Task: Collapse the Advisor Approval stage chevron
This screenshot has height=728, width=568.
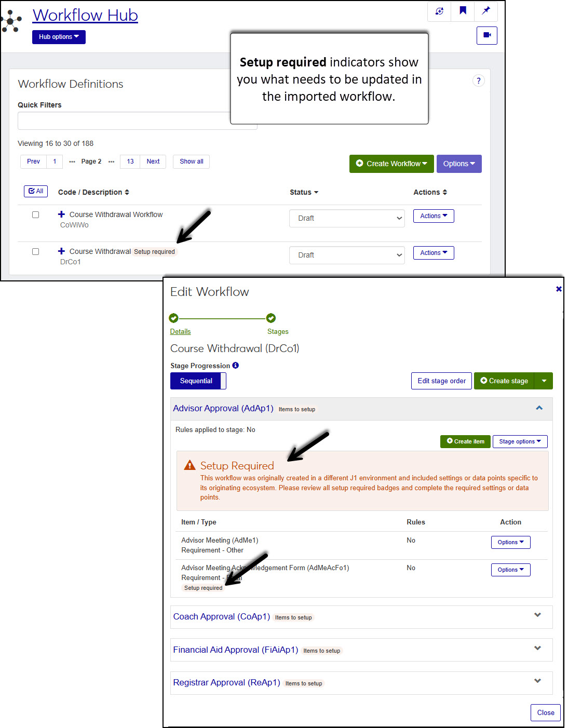Action: [539, 408]
